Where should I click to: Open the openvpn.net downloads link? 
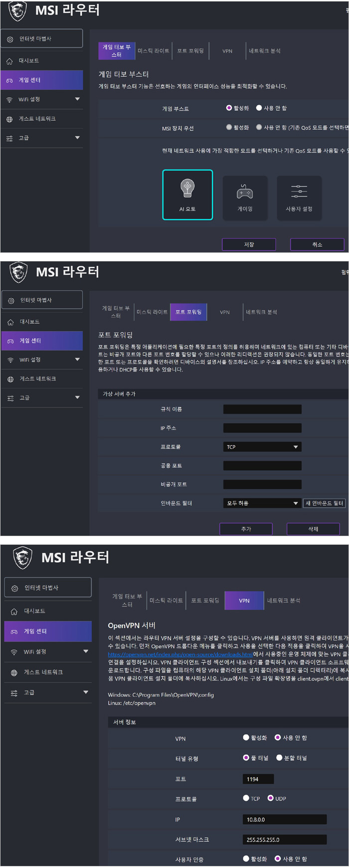[x=180, y=654]
